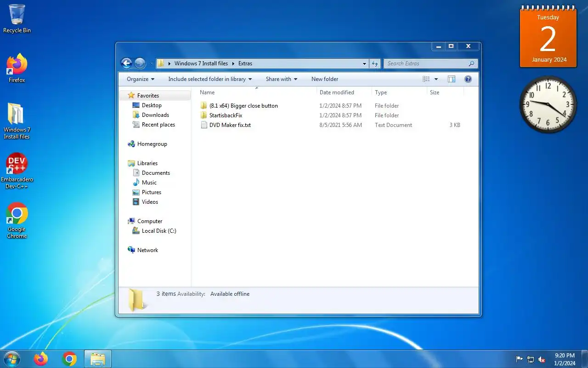Click the Windows Explorer taskbar button
The width and height of the screenshot is (588, 368).
[x=98, y=359]
